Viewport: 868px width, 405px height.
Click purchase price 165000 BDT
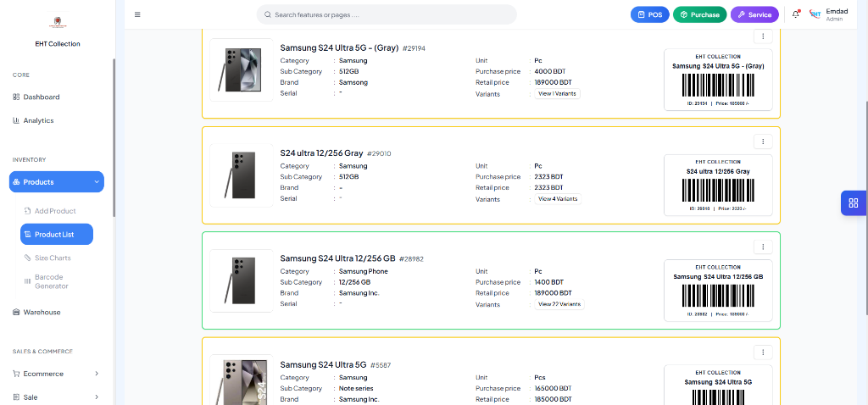(553, 388)
